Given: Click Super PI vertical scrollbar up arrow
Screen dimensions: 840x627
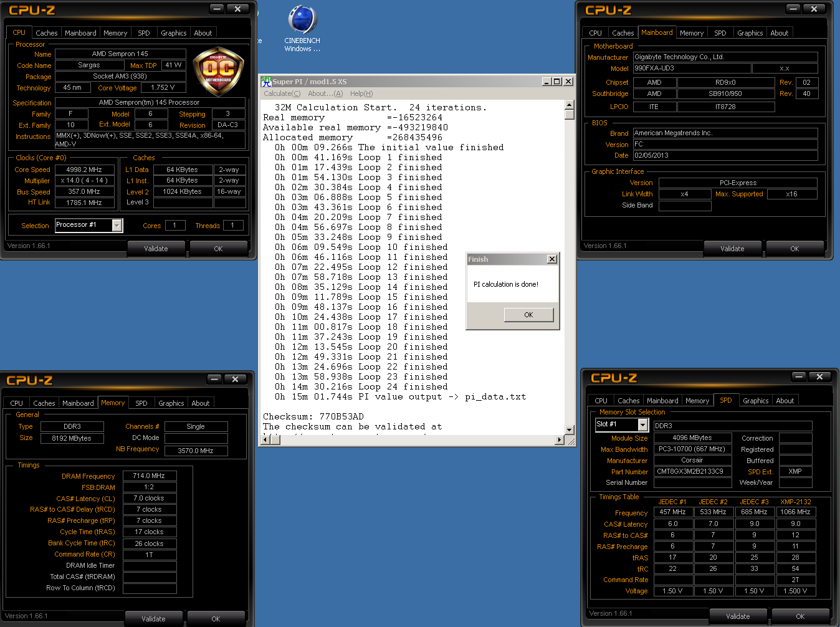Looking at the screenshot, I should (x=569, y=105).
